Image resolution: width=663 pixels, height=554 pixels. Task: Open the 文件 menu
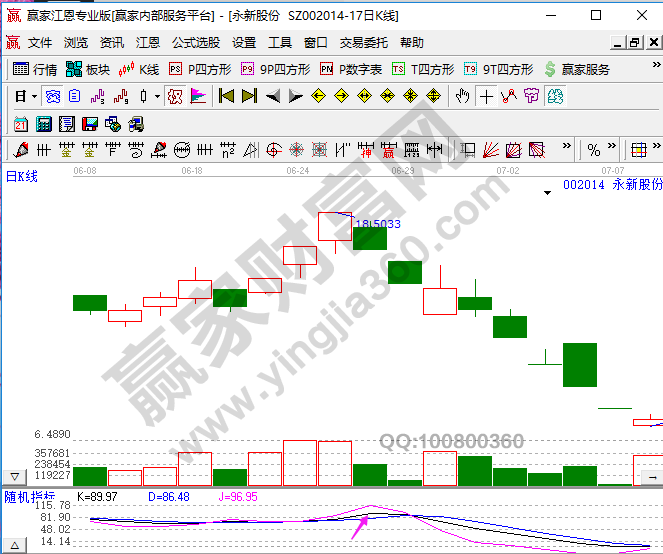coord(40,43)
